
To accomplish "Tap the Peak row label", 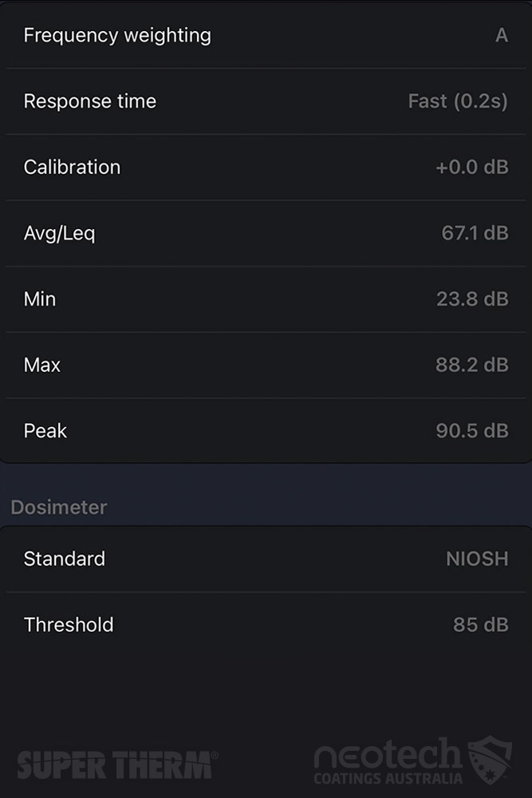I will click(45, 431).
